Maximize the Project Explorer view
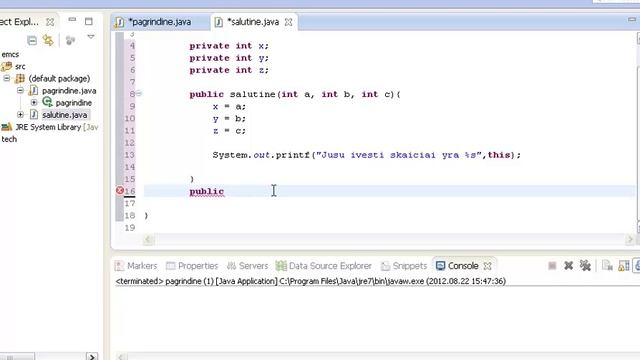The height and width of the screenshot is (360, 640). [89, 21]
